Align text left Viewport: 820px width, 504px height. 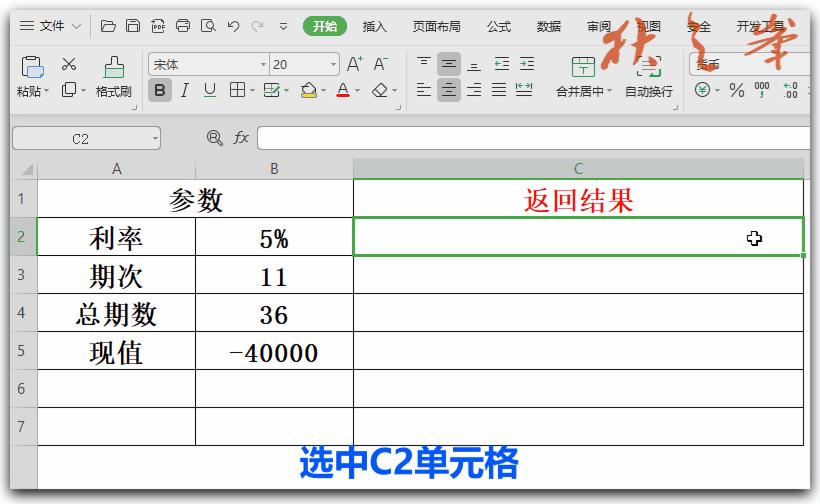tap(424, 90)
